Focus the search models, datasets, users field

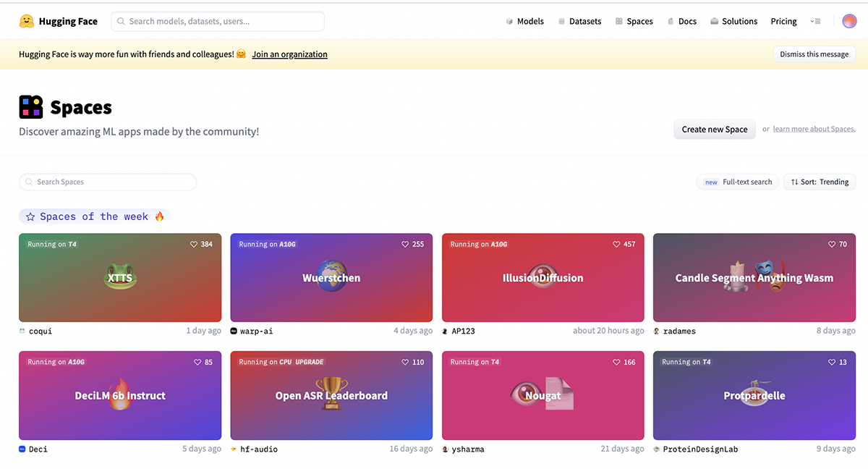218,22
